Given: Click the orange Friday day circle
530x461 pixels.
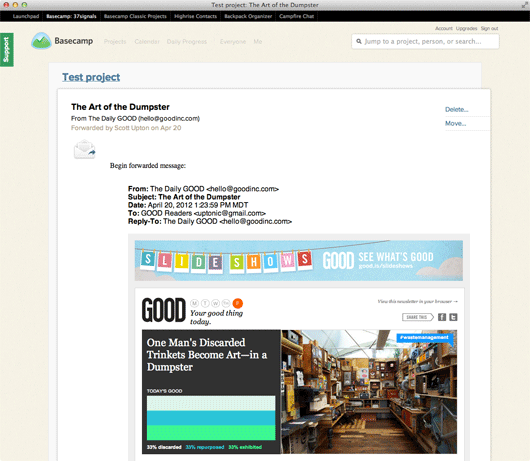Looking at the screenshot, I should coord(238,303).
